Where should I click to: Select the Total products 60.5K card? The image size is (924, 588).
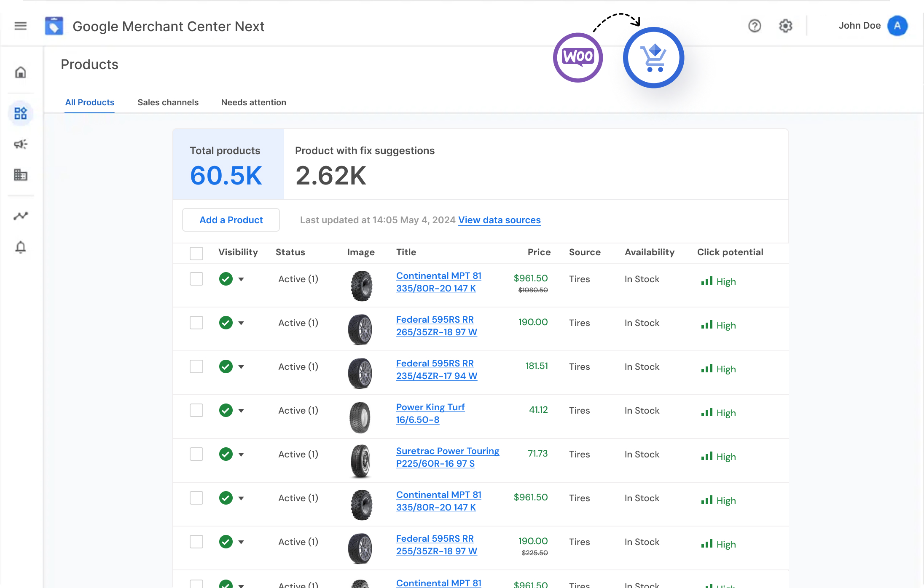point(228,164)
